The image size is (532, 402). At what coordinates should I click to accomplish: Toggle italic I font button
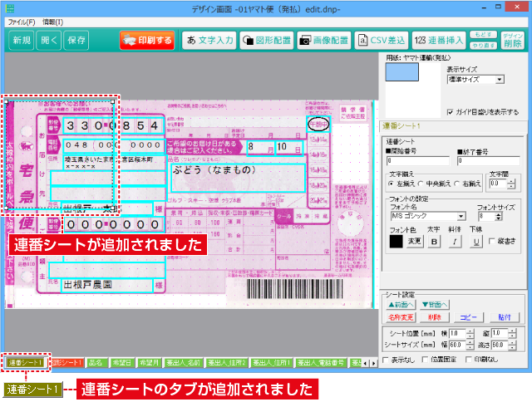click(455, 242)
